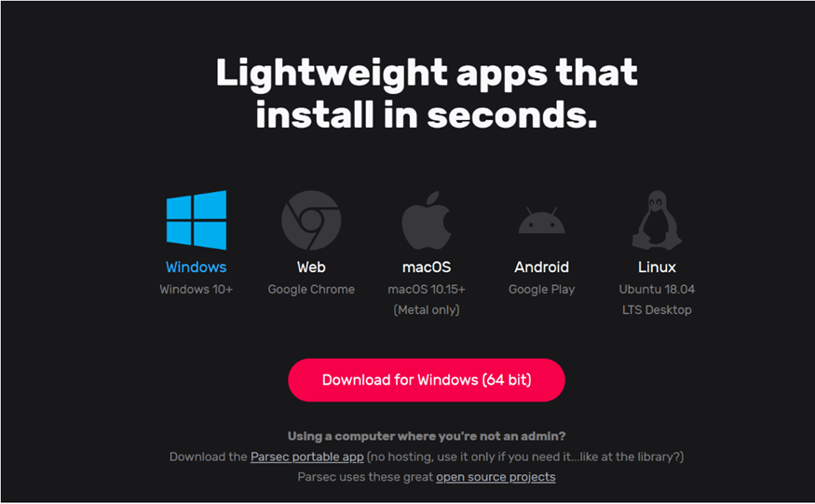Switch to the Windows platform label
815x504 pixels.
coord(196,266)
